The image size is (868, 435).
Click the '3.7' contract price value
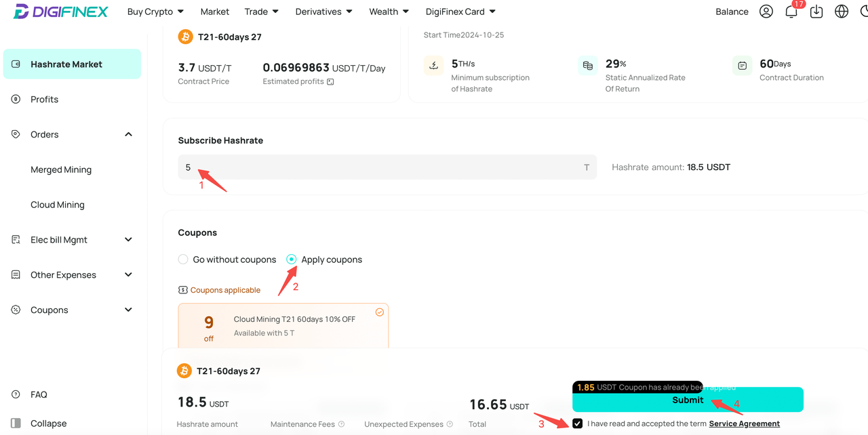[x=186, y=68]
